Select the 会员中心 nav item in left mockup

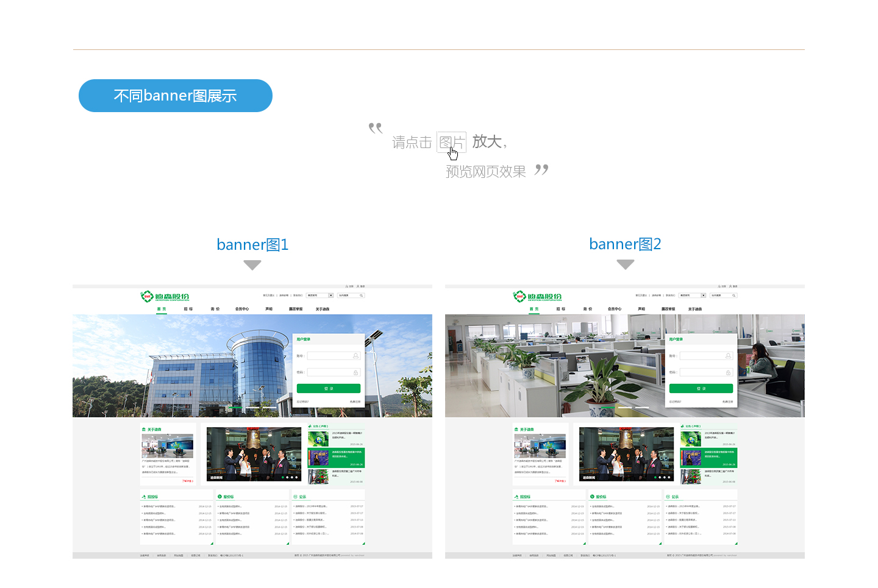click(242, 309)
